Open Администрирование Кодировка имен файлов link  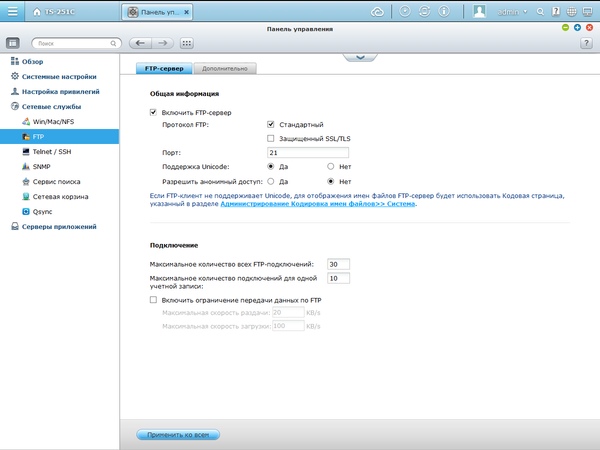click(x=318, y=204)
